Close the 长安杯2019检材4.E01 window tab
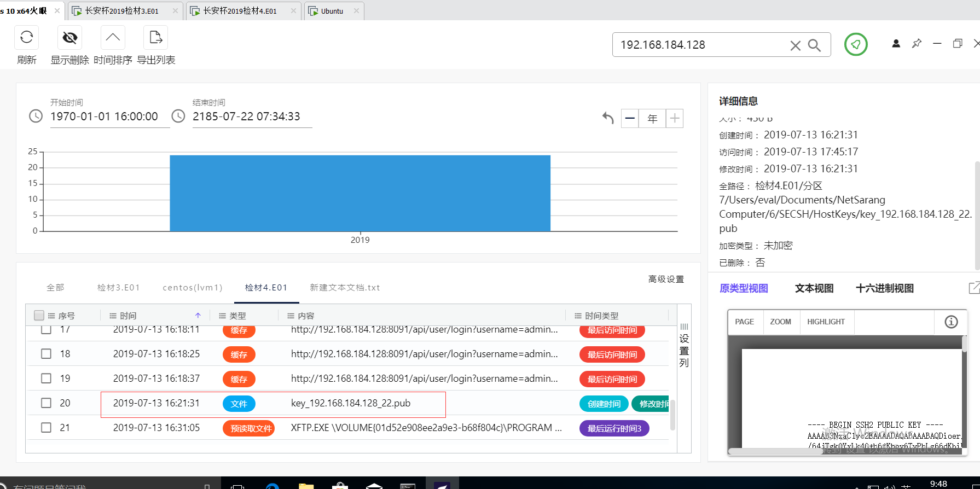980x489 pixels. click(x=293, y=11)
